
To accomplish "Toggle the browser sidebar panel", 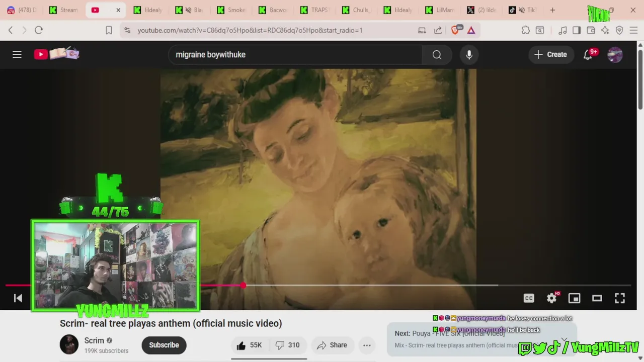I will pyautogui.click(x=577, y=30).
